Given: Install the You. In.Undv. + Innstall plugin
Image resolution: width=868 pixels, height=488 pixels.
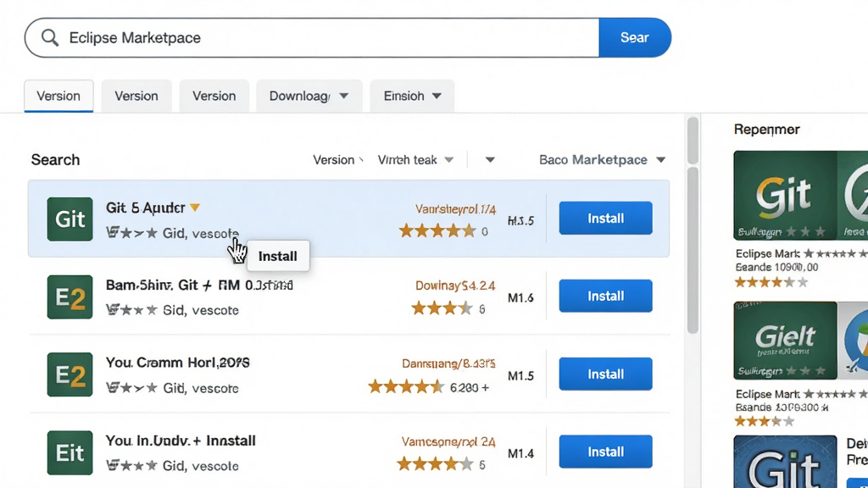Looking at the screenshot, I should tap(605, 452).
